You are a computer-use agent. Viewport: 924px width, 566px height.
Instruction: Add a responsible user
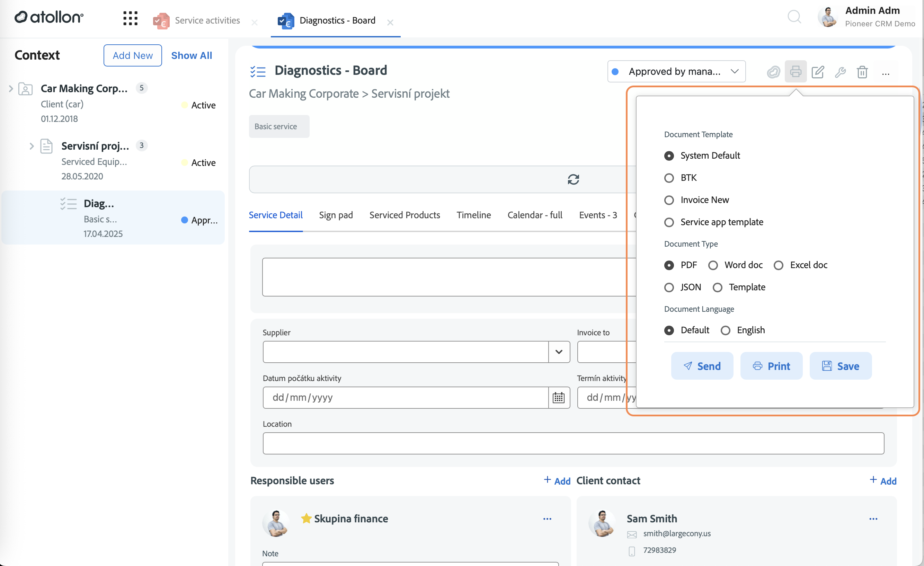click(557, 481)
